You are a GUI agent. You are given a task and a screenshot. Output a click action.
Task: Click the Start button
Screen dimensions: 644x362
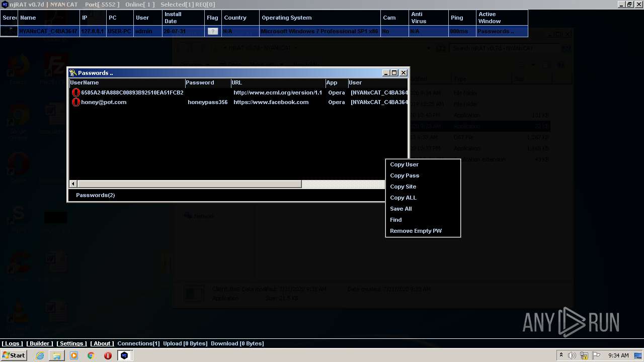point(14,355)
